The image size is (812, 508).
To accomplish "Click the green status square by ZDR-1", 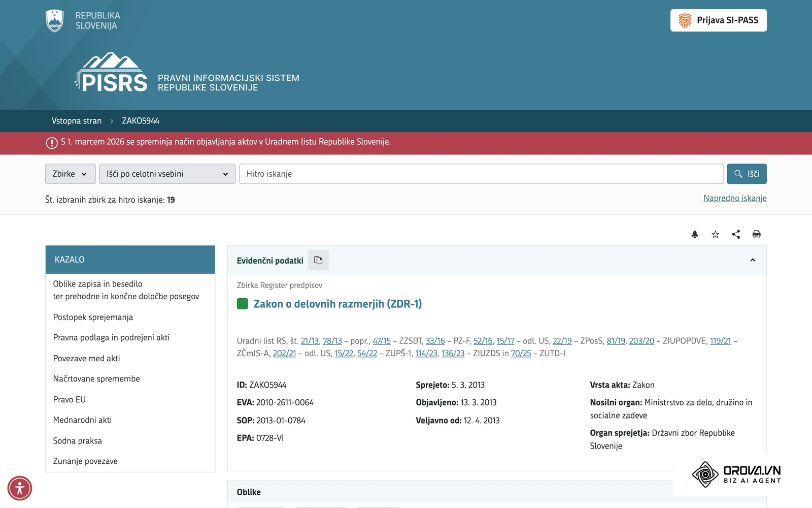I will click(x=243, y=304).
